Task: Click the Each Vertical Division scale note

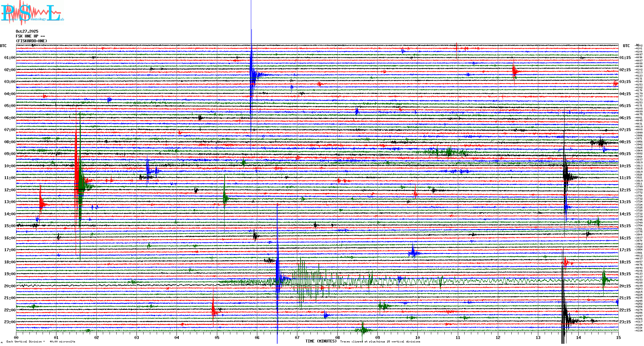Action: point(41,342)
